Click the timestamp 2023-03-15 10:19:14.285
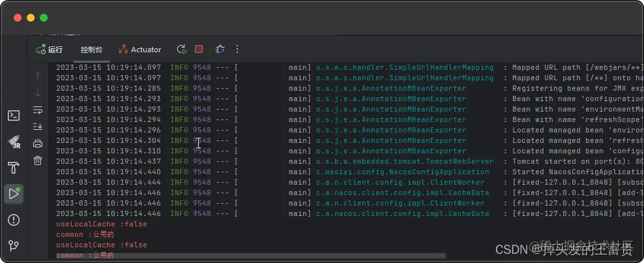The width and height of the screenshot is (644, 263). pyautogui.click(x=108, y=88)
